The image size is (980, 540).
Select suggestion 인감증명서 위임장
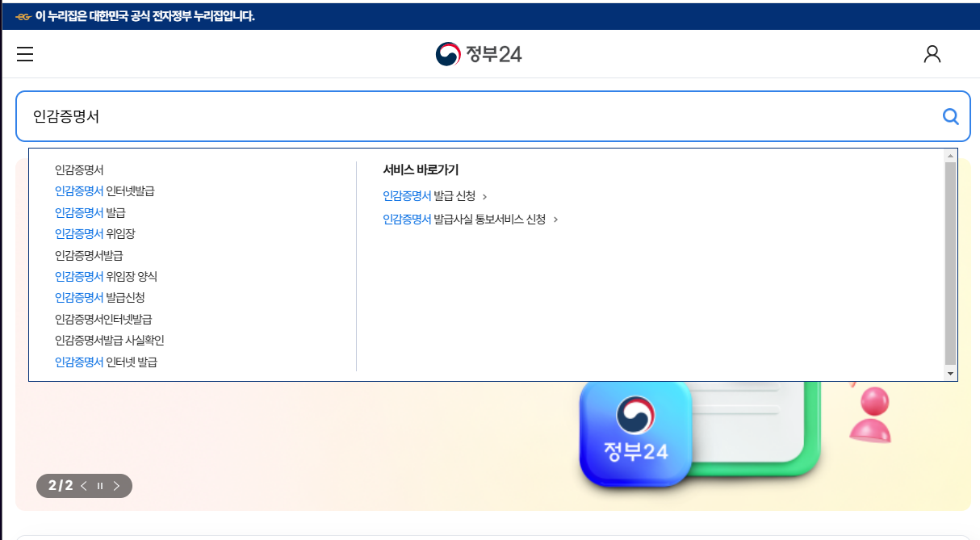95,234
